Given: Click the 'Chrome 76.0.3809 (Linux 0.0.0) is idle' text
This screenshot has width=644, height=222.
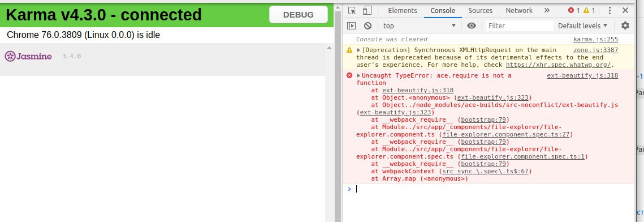Looking at the screenshot, I should point(83,35).
